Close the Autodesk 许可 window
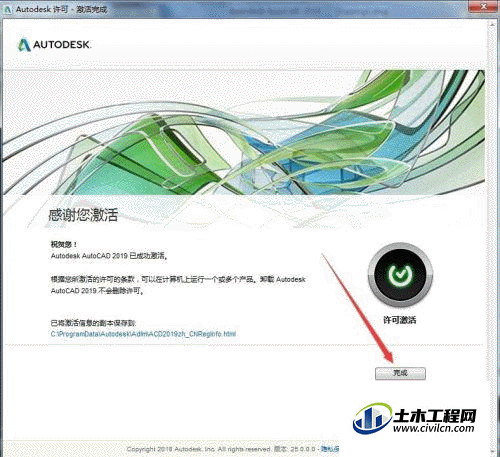 [x=483, y=6]
